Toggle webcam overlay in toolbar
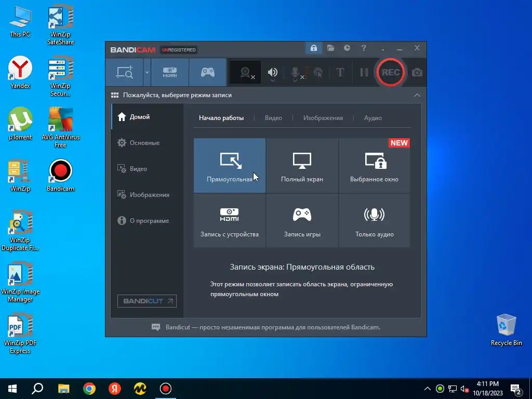Image resolution: width=532 pixels, height=399 pixels. click(245, 72)
